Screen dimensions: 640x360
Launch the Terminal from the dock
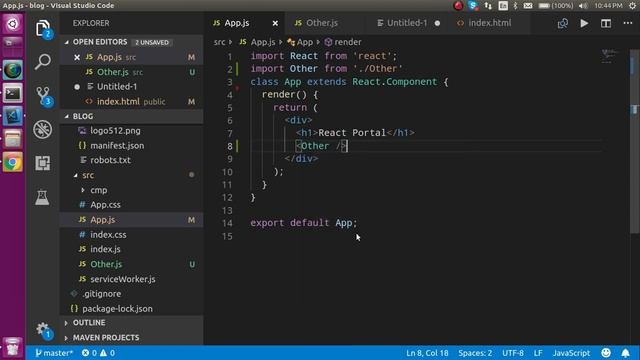(x=13, y=93)
